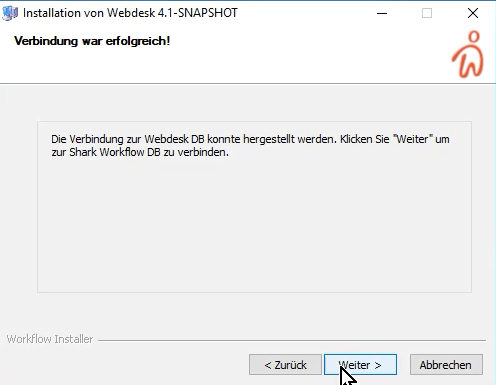This screenshot has width=496, height=385.
Task: Click the Webdesk orange figure logo
Action: coord(468,54)
